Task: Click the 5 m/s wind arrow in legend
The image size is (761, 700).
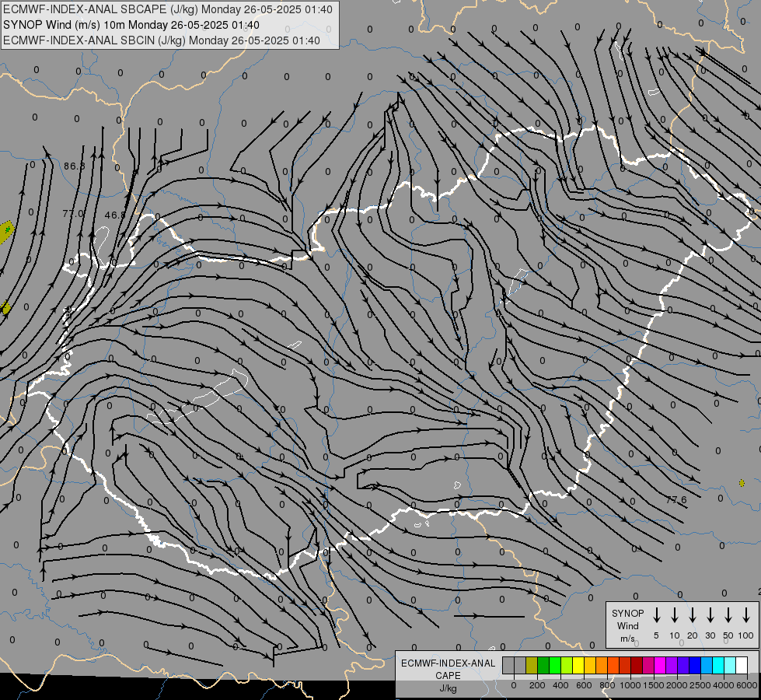Action: click(656, 614)
